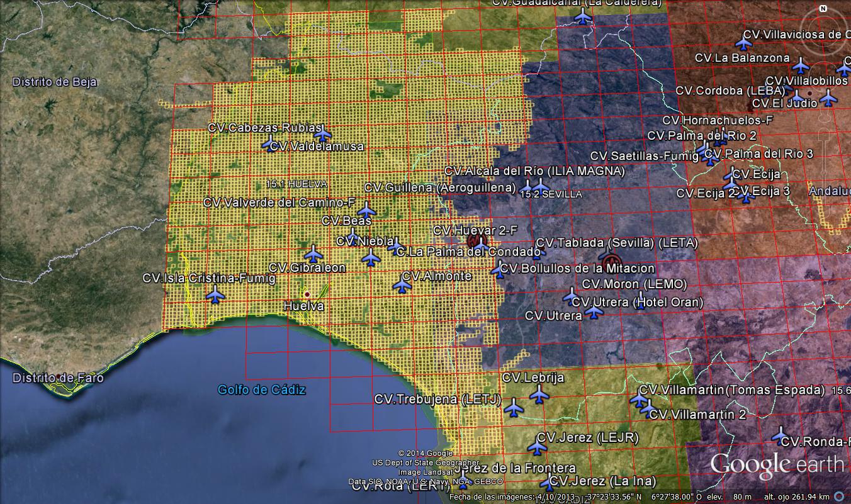This screenshot has height=504, width=851.
Task: Reset view with the North compass button
Action: click(823, 9)
